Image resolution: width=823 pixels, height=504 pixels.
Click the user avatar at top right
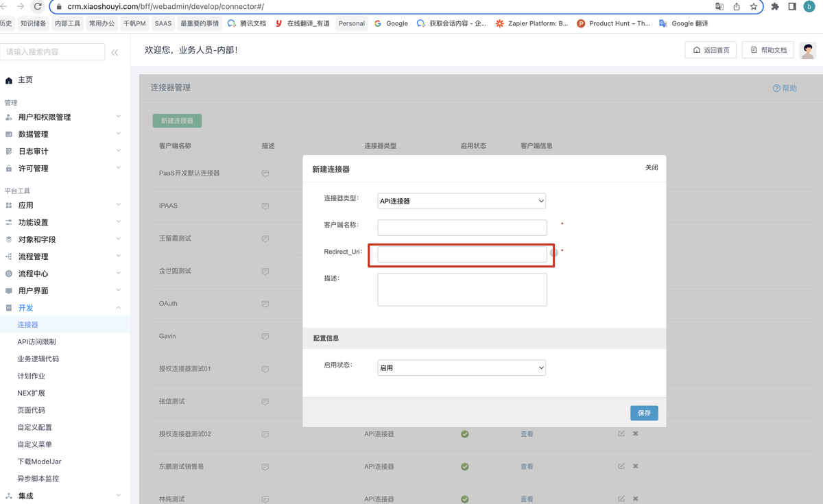click(x=808, y=50)
